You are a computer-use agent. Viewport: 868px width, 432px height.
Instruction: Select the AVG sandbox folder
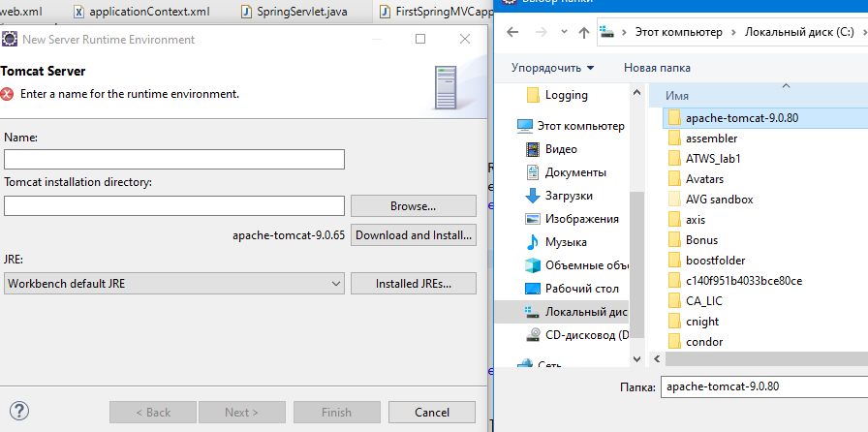tap(719, 200)
